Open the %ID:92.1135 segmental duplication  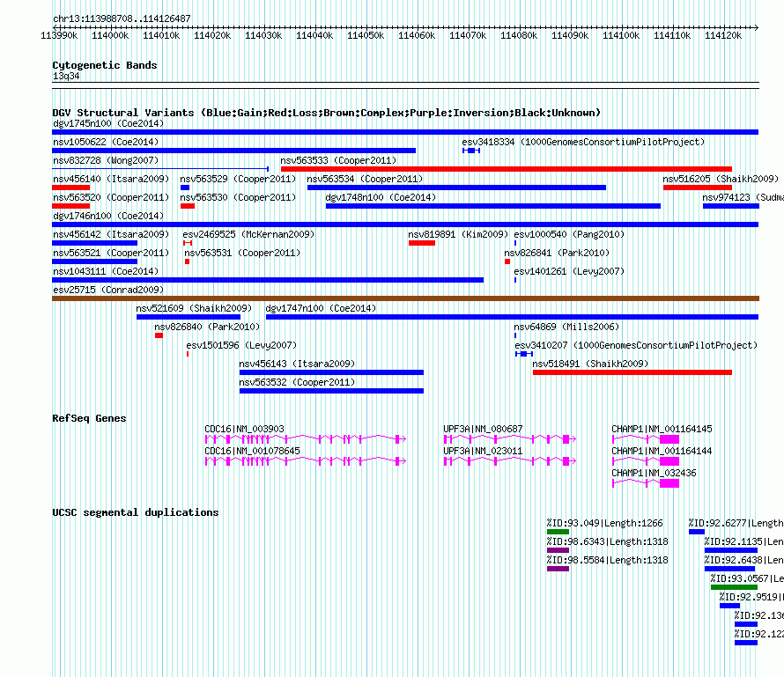point(731,550)
